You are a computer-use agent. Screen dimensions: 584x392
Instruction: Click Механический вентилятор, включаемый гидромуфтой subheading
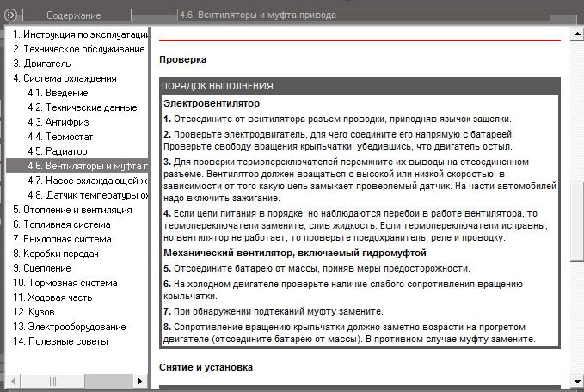tap(295, 253)
